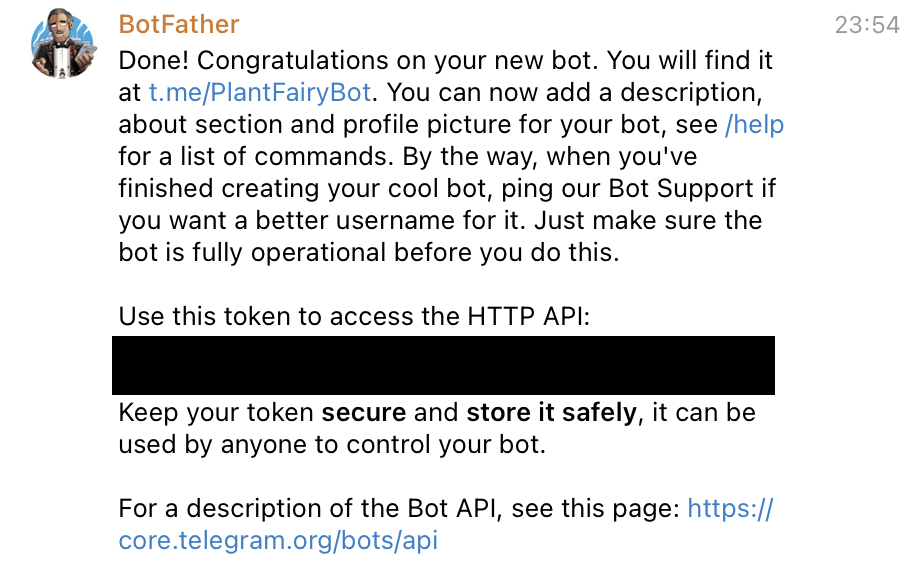
Task: Click the bold word "secure"
Action: [363, 413]
